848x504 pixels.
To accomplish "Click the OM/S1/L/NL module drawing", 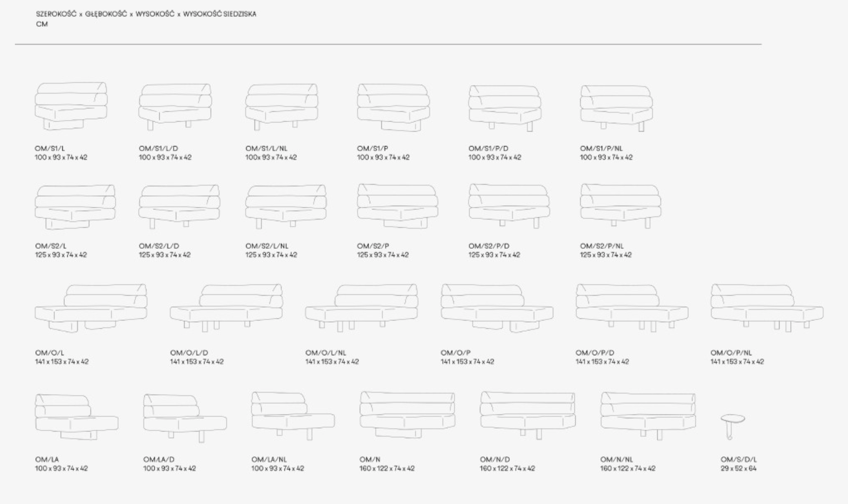I will point(282,107).
